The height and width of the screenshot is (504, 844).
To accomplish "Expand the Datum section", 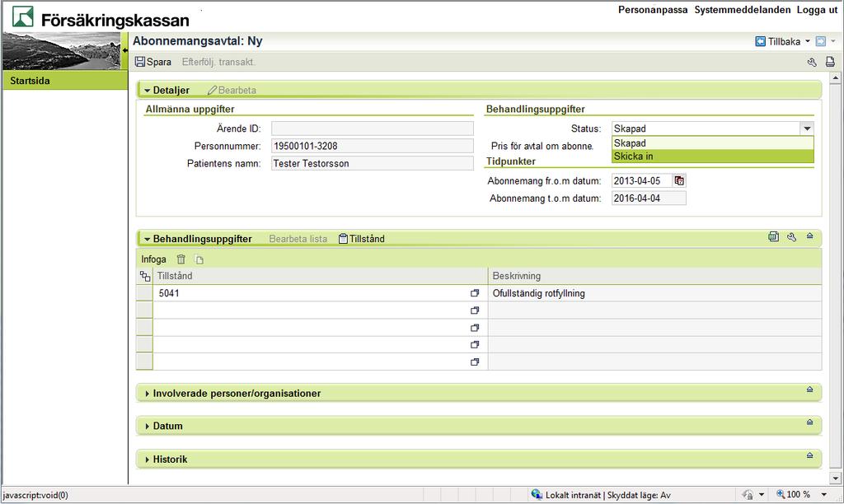I will click(x=147, y=426).
